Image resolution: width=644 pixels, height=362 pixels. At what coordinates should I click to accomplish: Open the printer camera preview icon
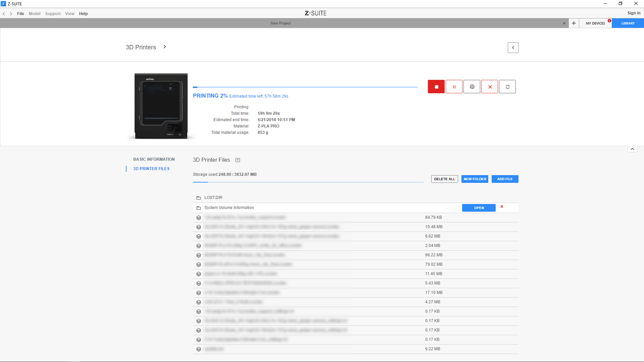coord(472,87)
